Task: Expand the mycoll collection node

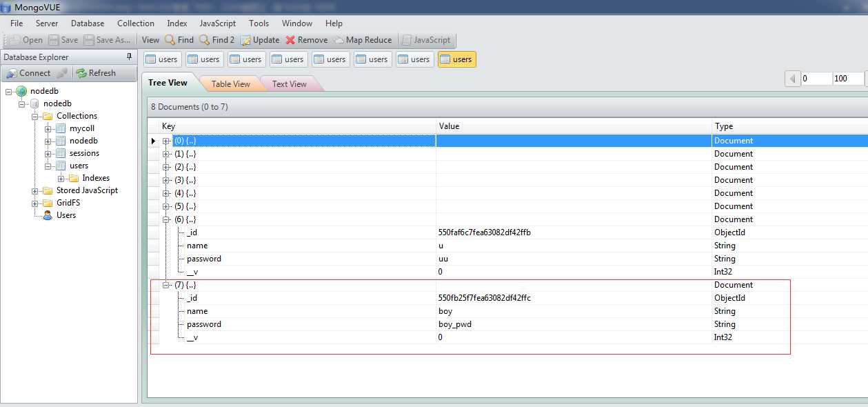Action: [x=48, y=128]
